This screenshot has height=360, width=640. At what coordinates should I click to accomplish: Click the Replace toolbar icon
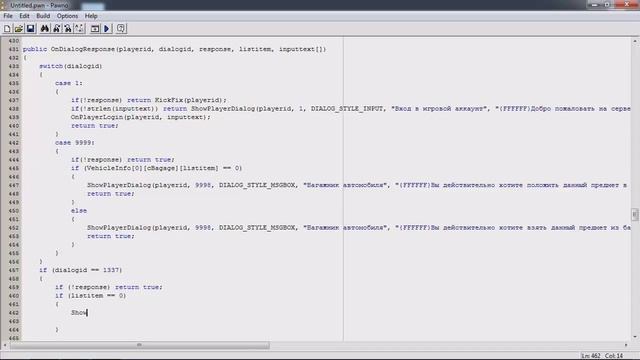tap(68, 29)
